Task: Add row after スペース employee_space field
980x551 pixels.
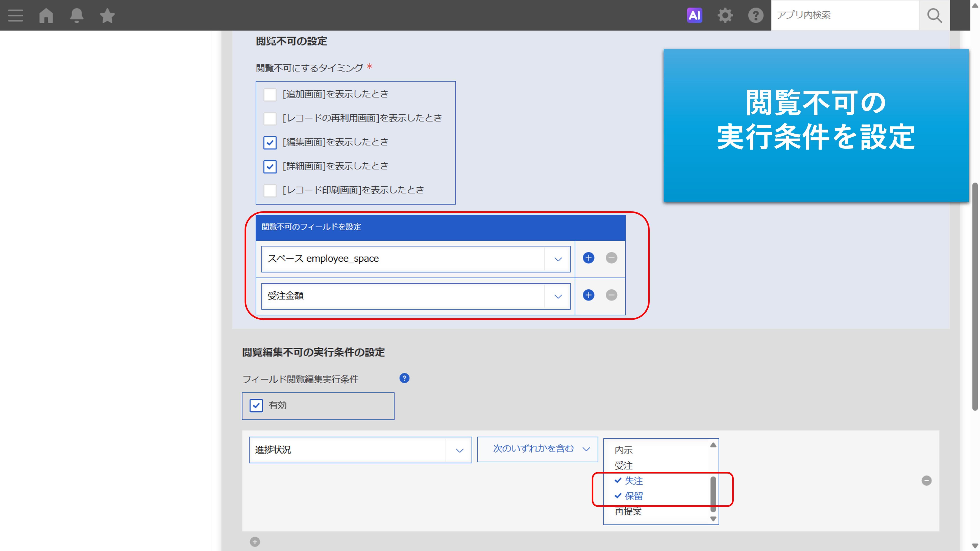Action: (x=588, y=258)
